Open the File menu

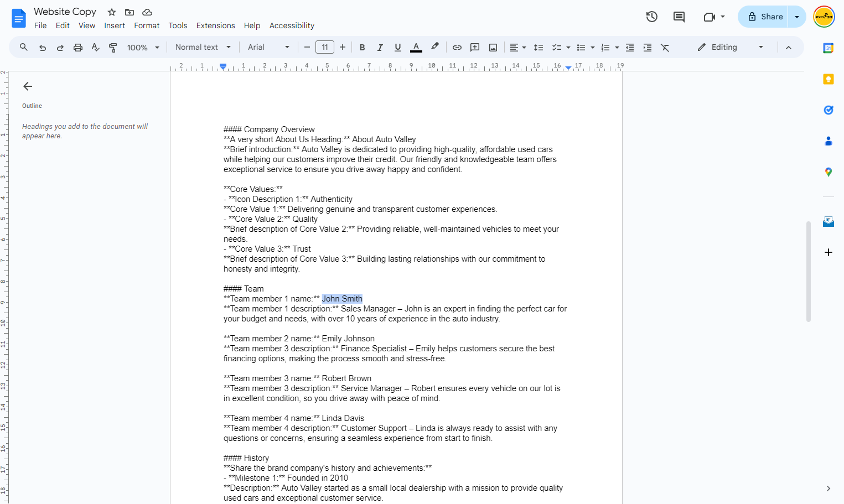[40, 25]
